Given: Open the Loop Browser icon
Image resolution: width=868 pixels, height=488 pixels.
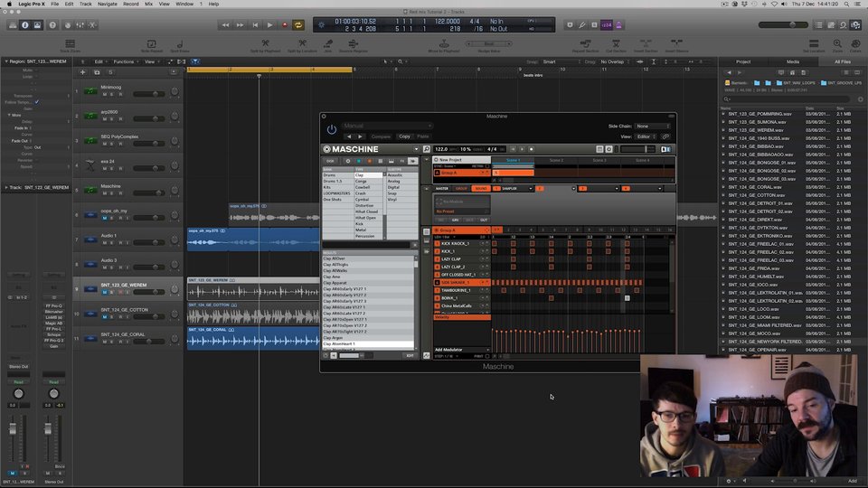Looking at the screenshot, I should 843,25.
